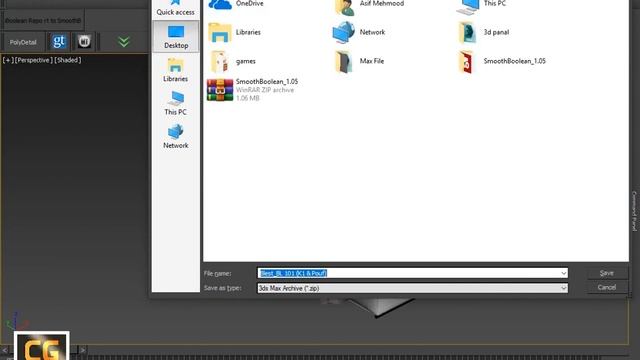Open Libraries folder in the file list

(234, 32)
